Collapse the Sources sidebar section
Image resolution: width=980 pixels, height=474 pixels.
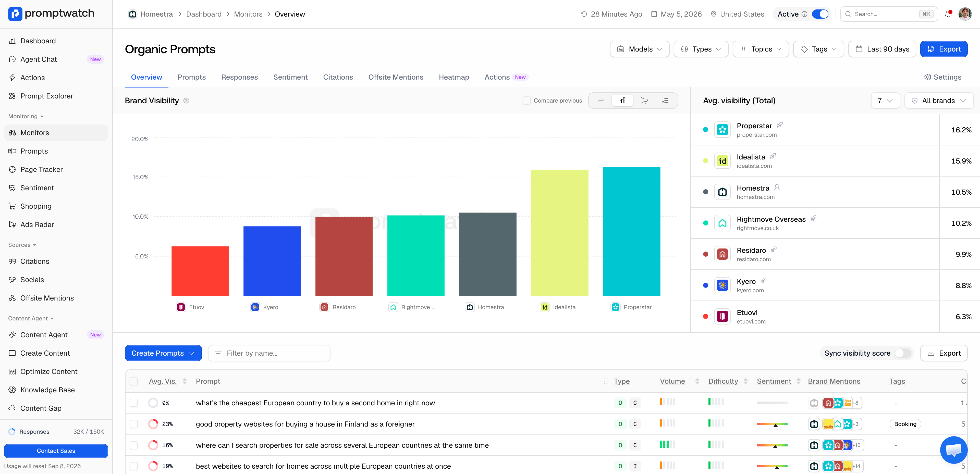coord(22,245)
